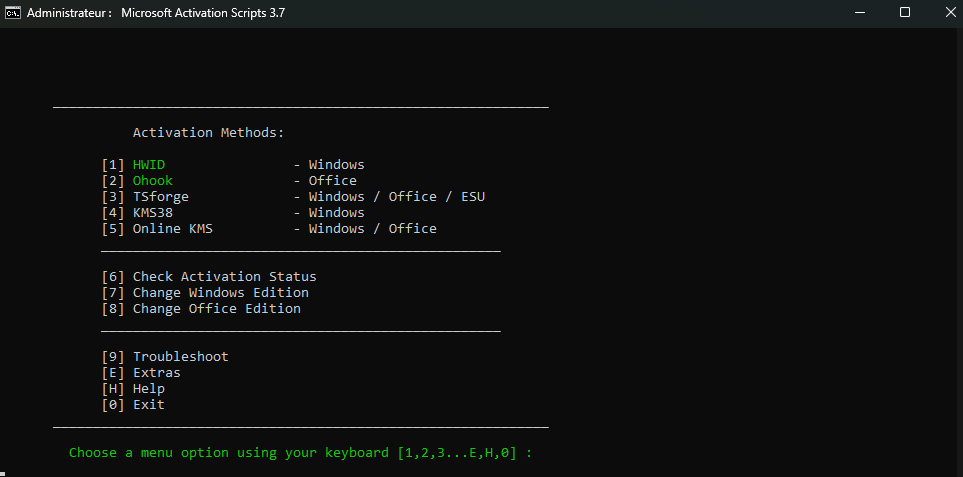This screenshot has height=477, width=963.
Task: Click the 'Choose a menu option' prompt
Action: [x=300, y=453]
